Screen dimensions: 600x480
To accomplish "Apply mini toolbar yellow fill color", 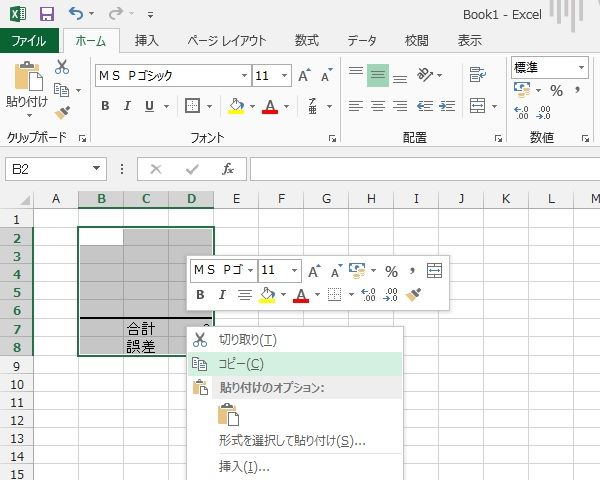I will point(267,295).
